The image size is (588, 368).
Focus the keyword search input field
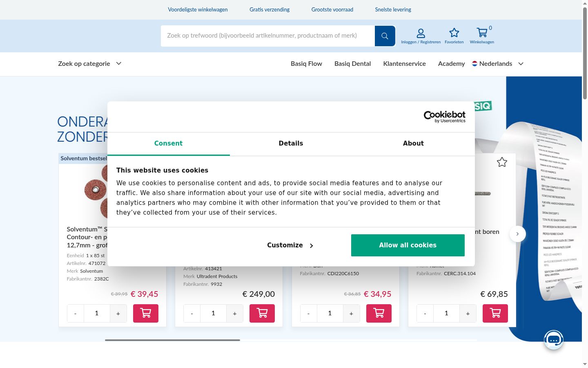click(268, 36)
